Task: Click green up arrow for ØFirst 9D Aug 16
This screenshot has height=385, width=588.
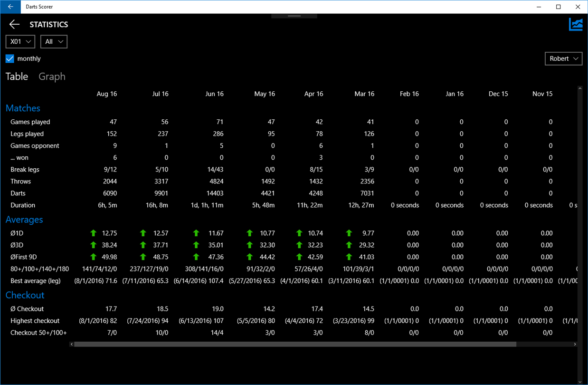Action: click(x=93, y=257)
